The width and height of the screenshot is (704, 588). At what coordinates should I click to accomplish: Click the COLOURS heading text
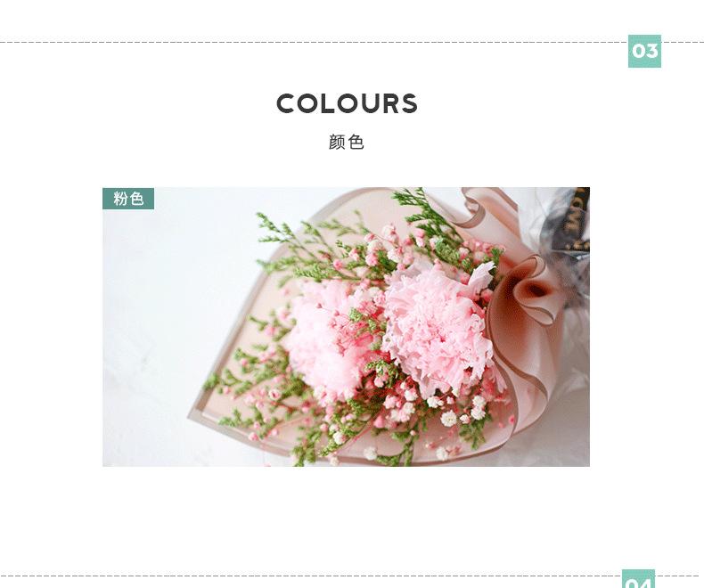click(x=347, y=103)
